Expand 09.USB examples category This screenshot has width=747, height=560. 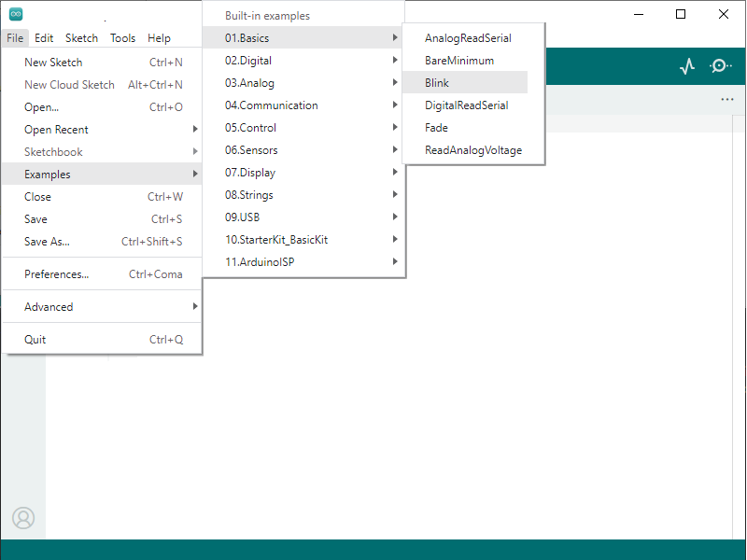[304, 217]
